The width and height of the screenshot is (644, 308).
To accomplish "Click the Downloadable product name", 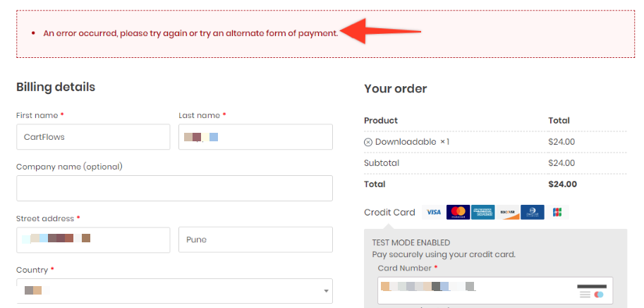I will (406, 142).
